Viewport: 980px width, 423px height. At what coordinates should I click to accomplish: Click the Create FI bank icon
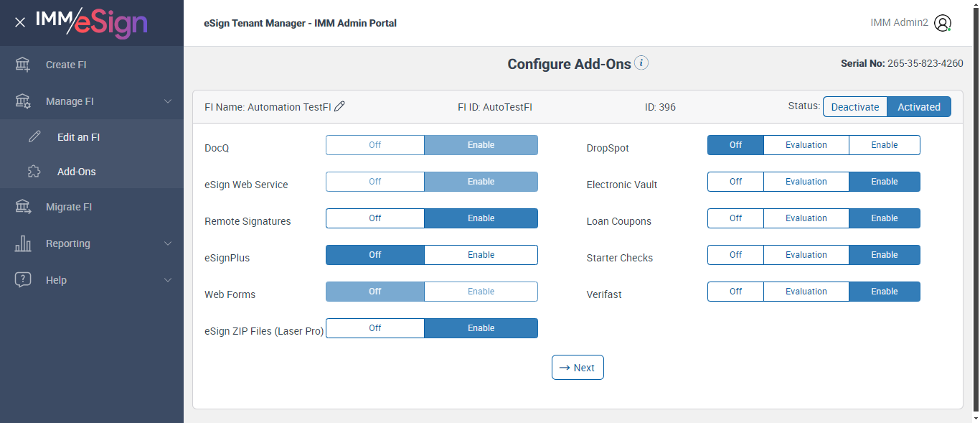(x=23, y=65)
